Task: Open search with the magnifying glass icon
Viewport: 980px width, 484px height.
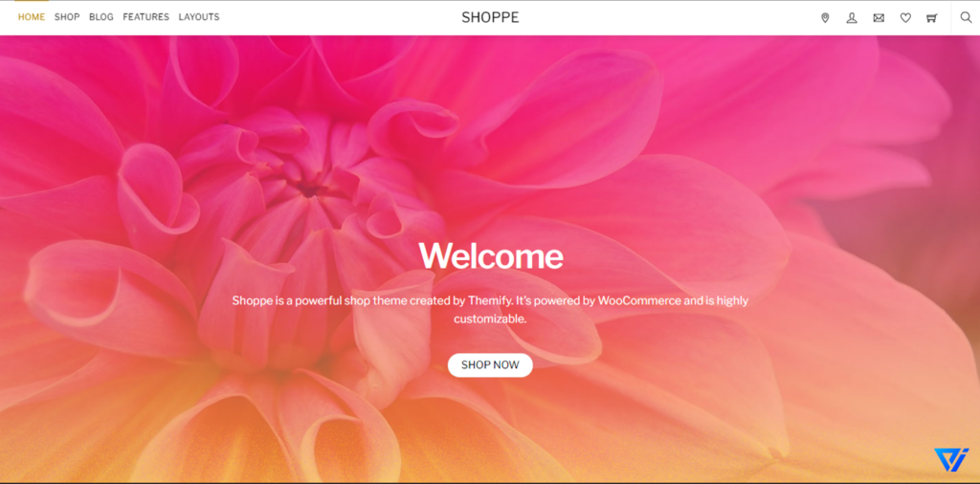Action: click(x=967, y=17)
